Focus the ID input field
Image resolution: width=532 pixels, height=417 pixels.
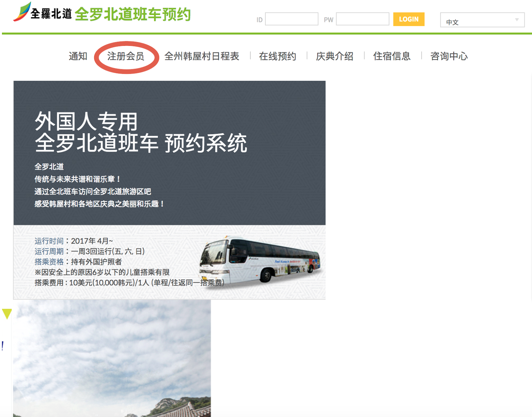[291, 19]
